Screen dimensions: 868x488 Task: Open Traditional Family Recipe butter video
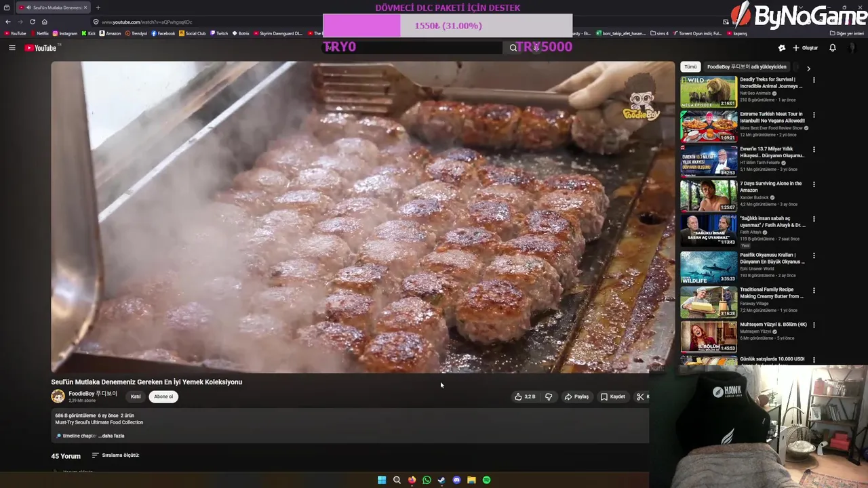(x=709, y=302)
